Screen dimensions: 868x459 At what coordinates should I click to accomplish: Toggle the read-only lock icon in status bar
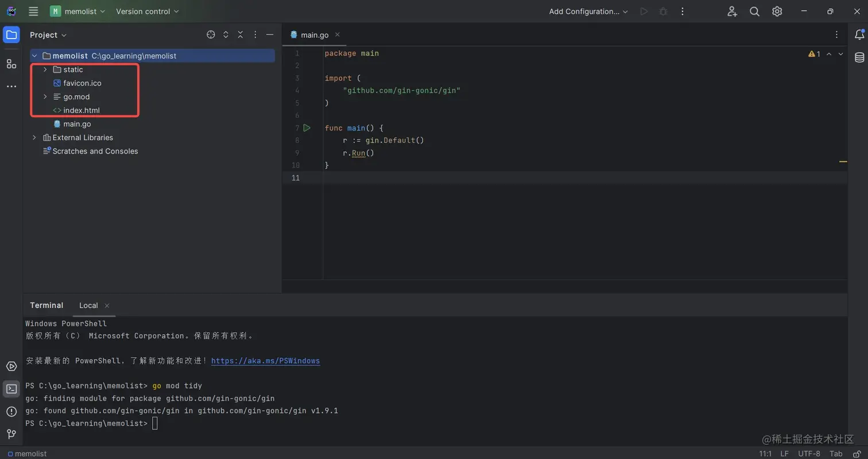(x=856, y=454)
